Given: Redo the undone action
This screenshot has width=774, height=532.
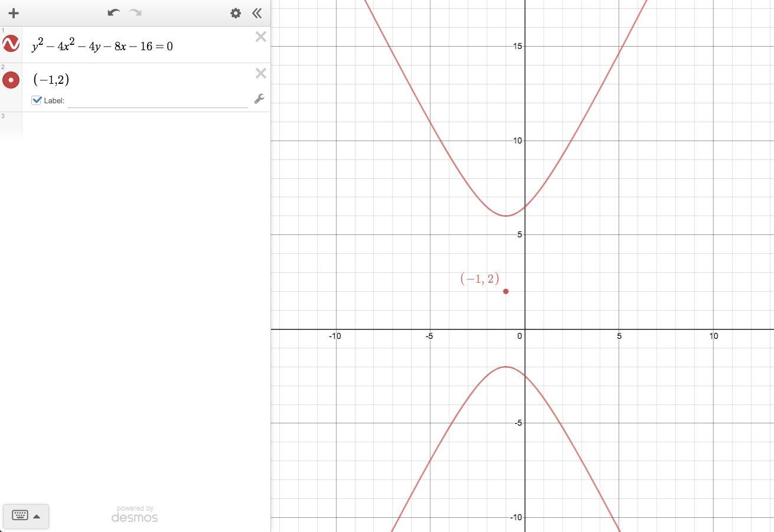Looking at the screenshot, I should [x=135, y=12].
